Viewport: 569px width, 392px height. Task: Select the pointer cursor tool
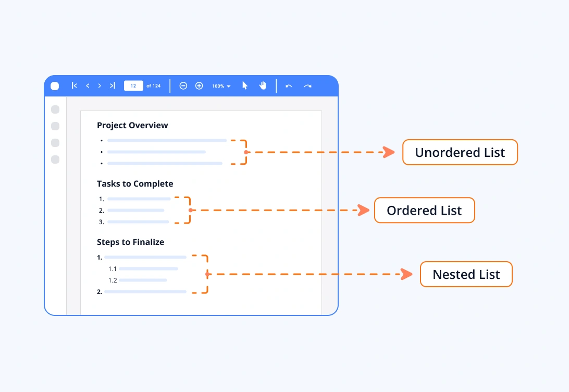pos(244,85)
